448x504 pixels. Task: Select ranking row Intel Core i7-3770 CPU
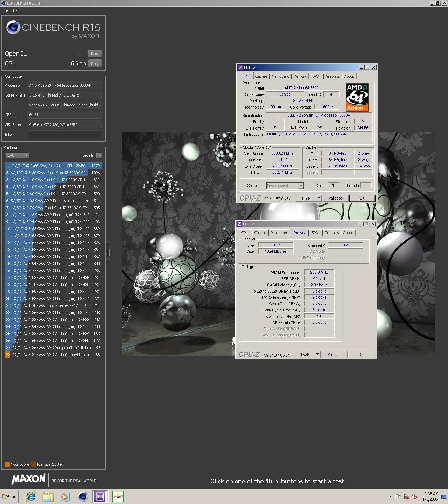pyautogui.click(x=53, y=187)
